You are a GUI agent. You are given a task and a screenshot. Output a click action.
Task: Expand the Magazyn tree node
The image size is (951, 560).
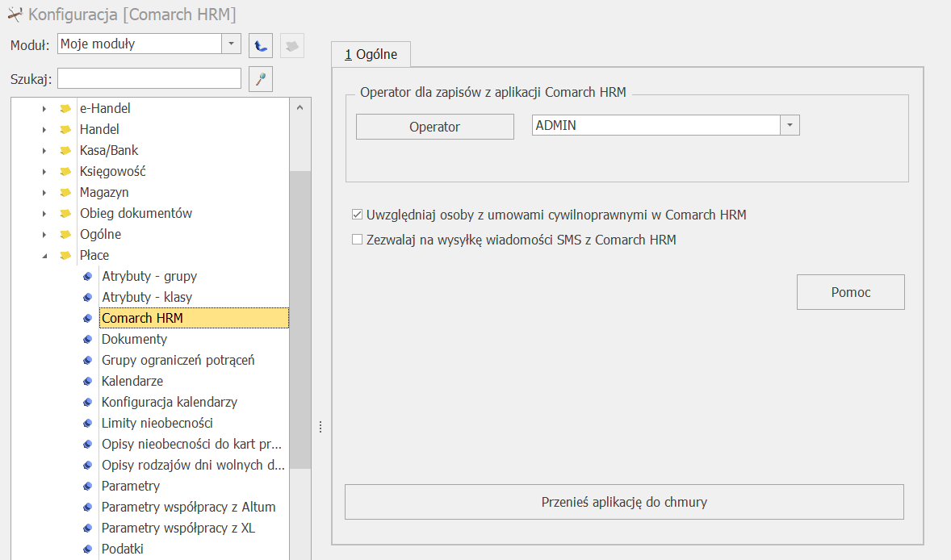click(44, 193)
